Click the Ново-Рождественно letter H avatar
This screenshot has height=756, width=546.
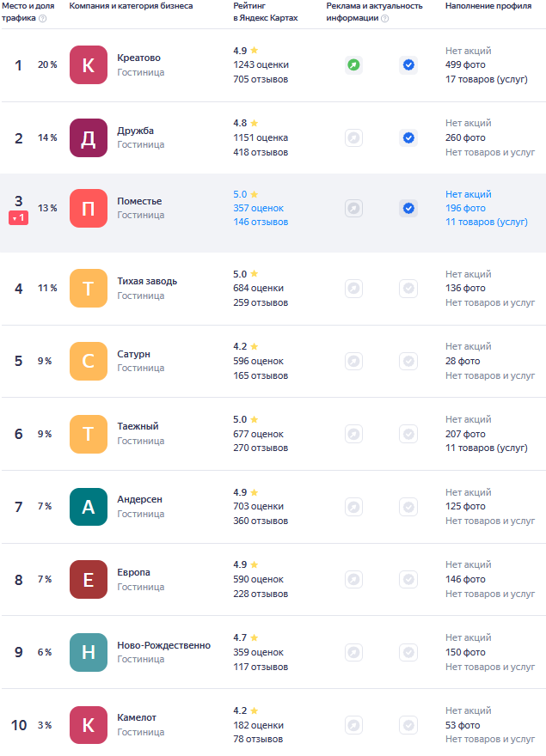point(89,652)
